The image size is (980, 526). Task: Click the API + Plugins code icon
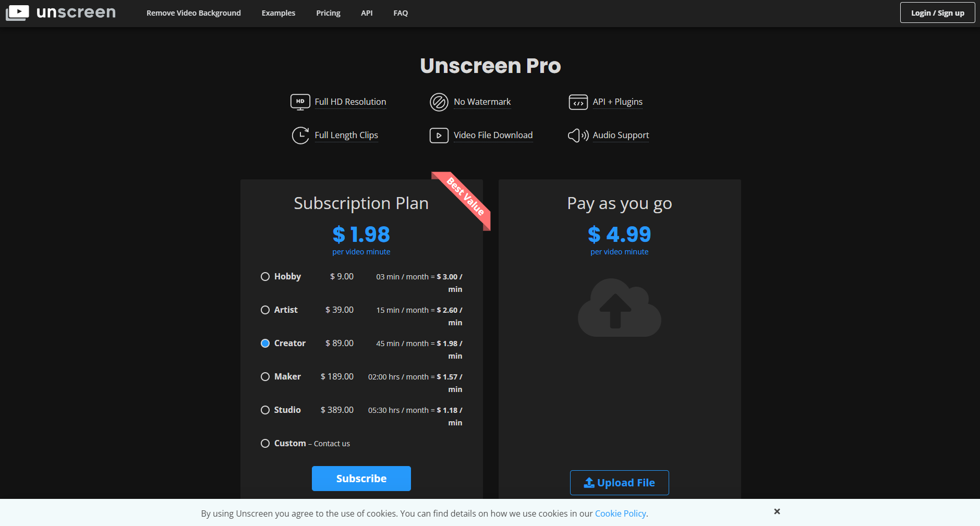click(578, 102)
